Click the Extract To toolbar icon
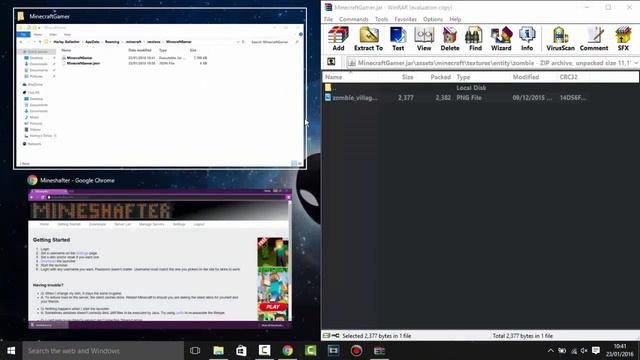The height and width of the screenshot is (360, 640). click(369, 39)
